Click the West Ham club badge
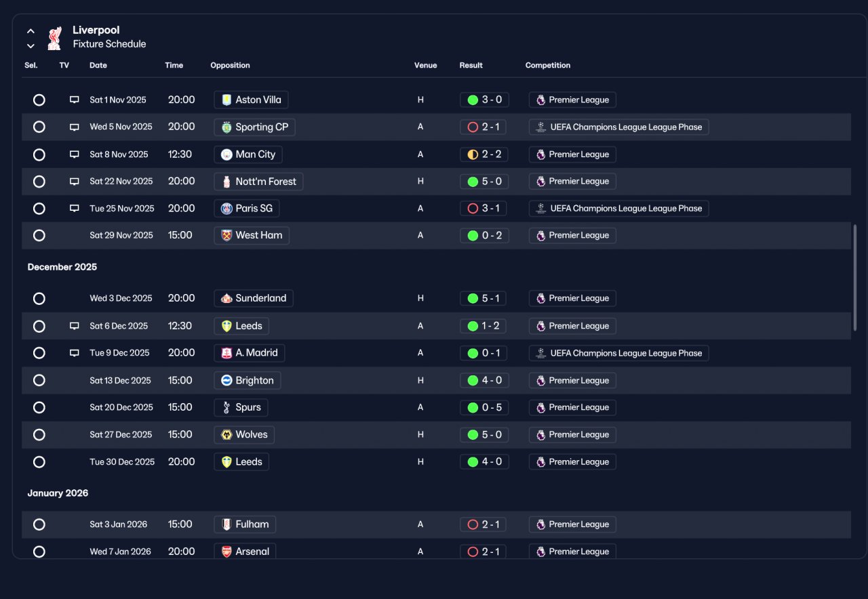This screenshot has width=868, height=599. pos(226,236)
